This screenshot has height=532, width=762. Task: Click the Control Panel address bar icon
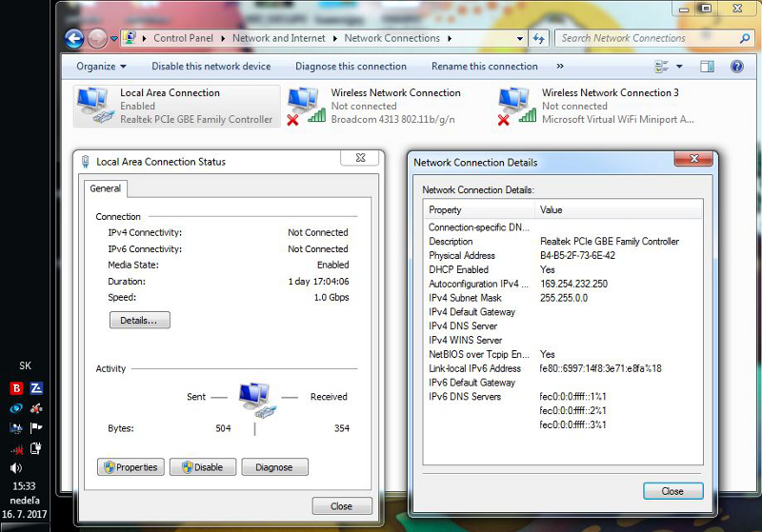[130, 38]
